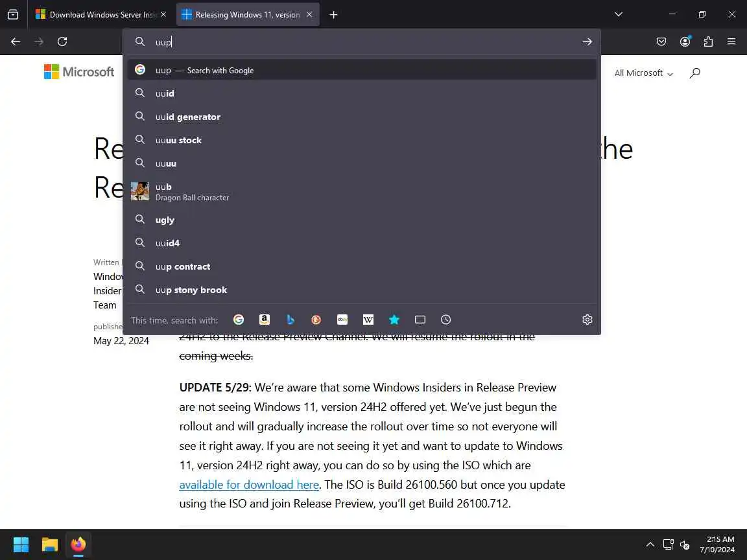Click the forward navigation arrow

pos(39,42)
